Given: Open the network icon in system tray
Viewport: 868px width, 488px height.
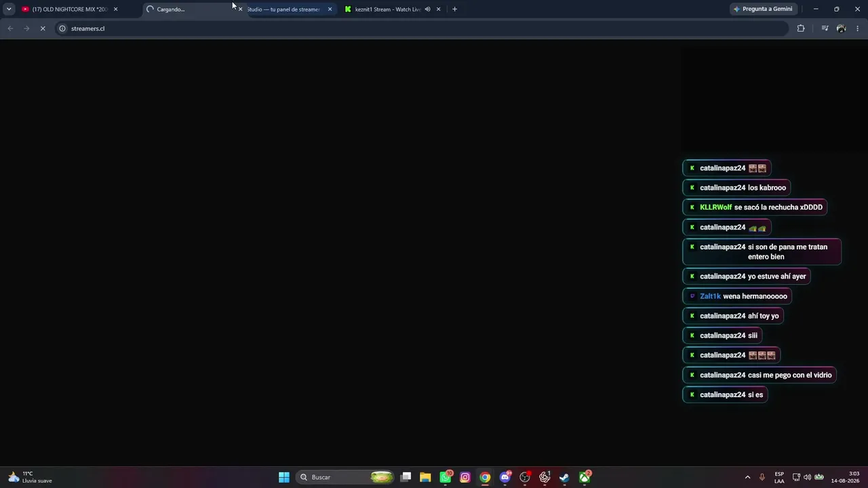Looking at the screenshot, I should pyautogui.click(x=796, y=477).
